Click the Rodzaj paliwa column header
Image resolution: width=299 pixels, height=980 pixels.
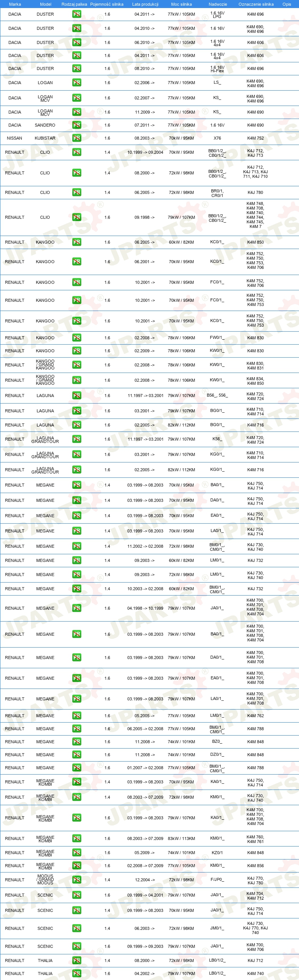[x=74, y=4]
